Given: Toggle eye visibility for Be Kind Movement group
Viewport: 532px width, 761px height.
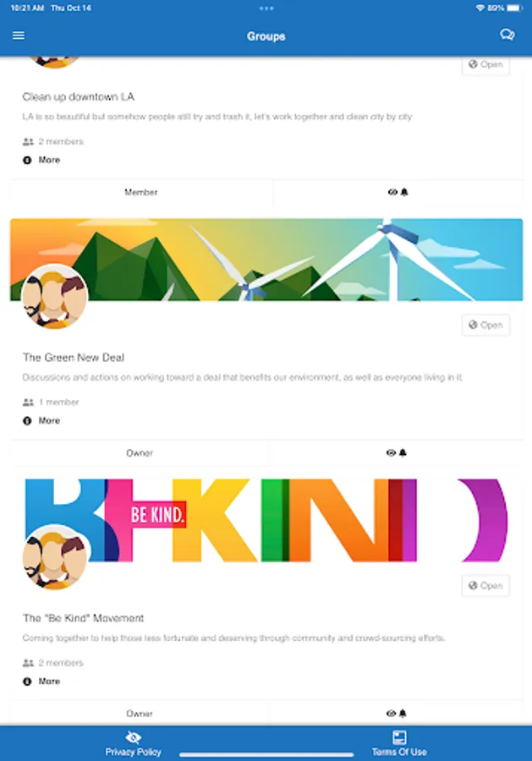Looking at the screenshot, I should click(x=392, y=714).
